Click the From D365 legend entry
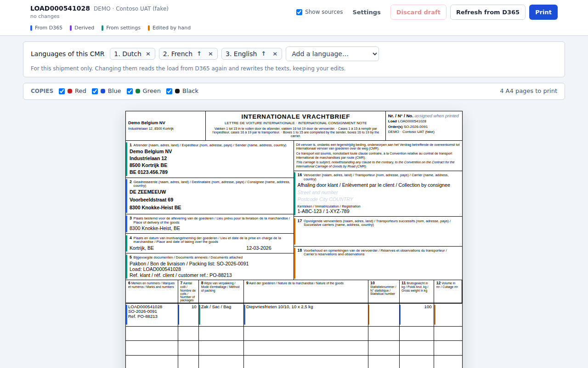This screenshot has width=588, height=368. coord(46,28)
